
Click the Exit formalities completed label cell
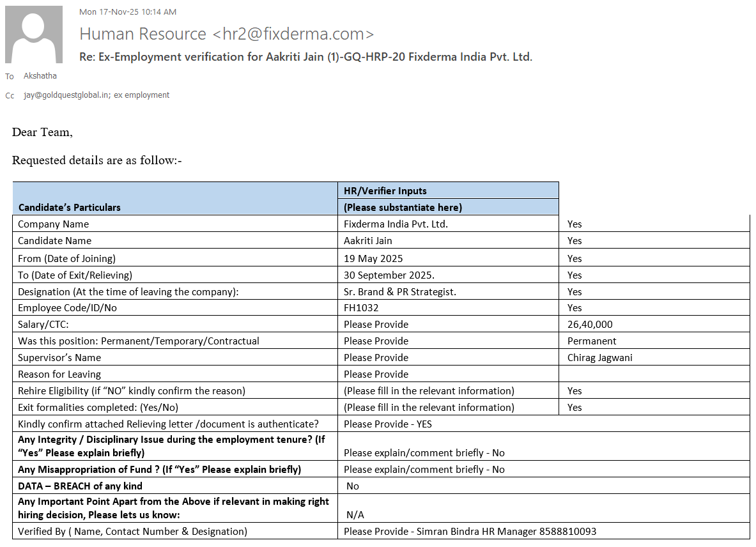(175, 407)
